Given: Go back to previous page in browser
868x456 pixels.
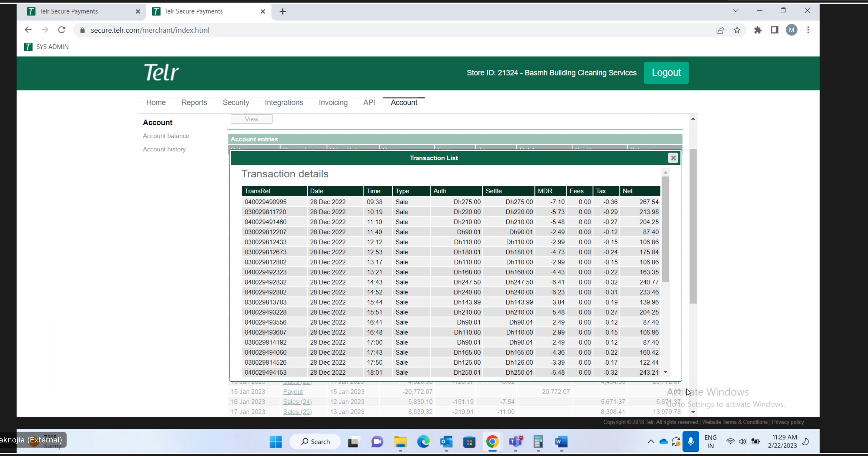Looking at the screenshot, I should click(x=28, y=30).
